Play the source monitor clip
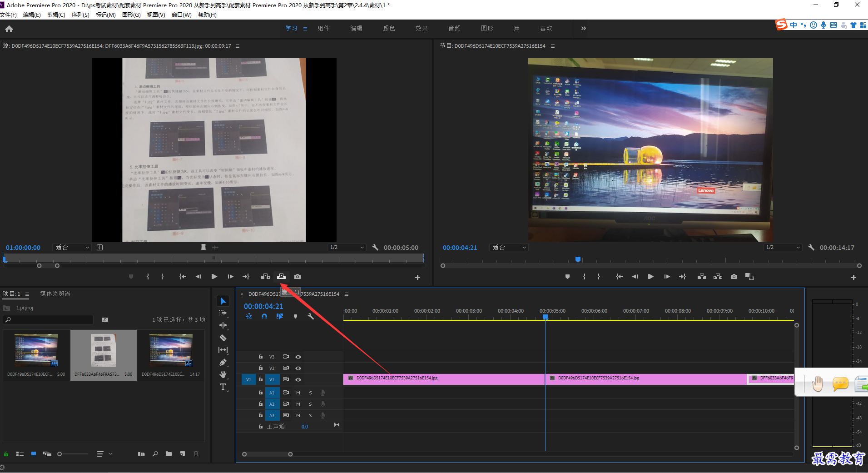 click(x=214, y=276)
